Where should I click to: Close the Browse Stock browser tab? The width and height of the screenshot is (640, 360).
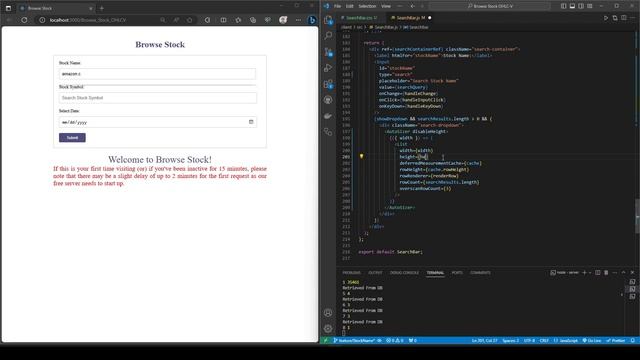[x=91, y=8]
